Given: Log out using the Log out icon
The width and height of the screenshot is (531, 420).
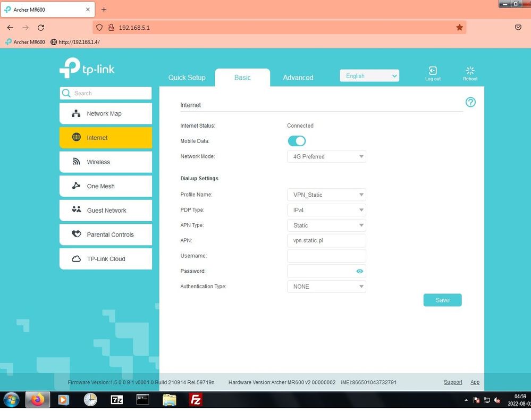Looking at the screenshot, I should pyautogui.click(x=432, y=72).
